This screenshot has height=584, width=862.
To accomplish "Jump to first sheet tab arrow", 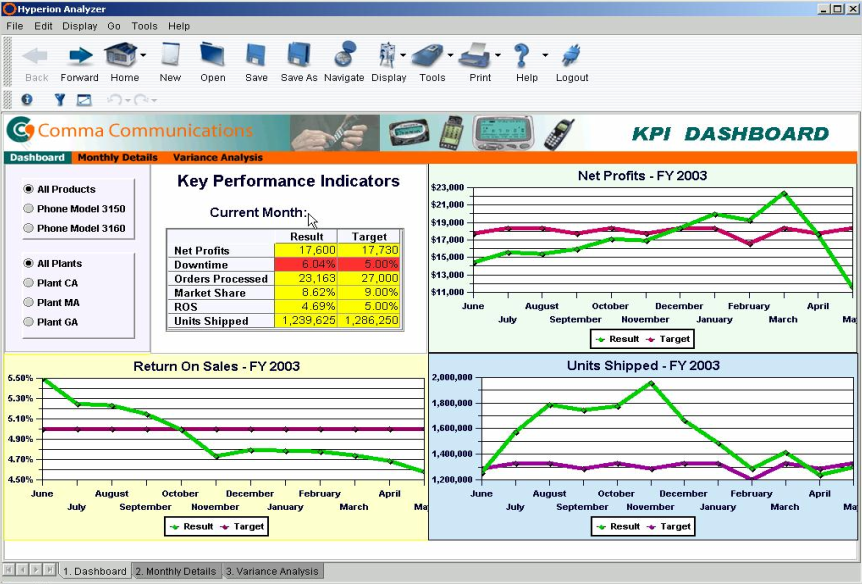I will [x=10, y=570].
